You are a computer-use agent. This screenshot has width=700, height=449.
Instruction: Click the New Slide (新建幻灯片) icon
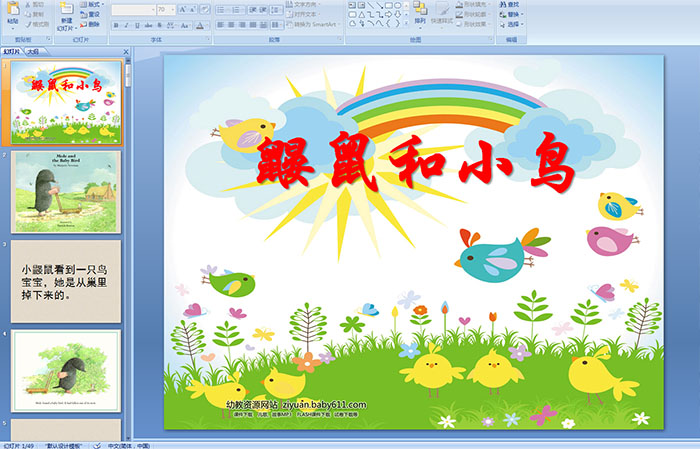pyautogui.click(x=67, y=8)
